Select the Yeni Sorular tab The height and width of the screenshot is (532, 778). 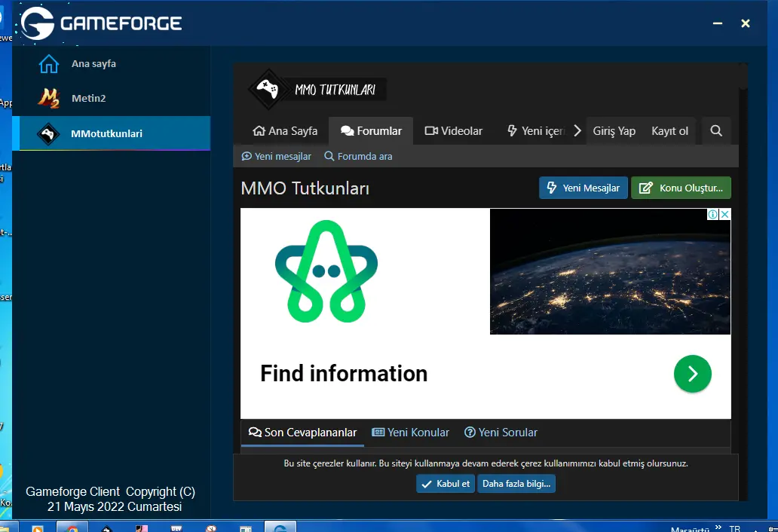[x=501, y=433]
